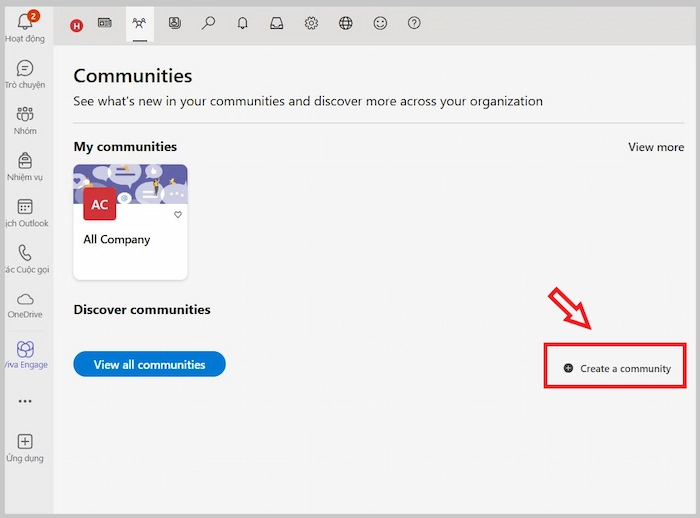Open Ứng dụng apps store
The width and height of the screenshot is (700, 518).
pos(25,448)
